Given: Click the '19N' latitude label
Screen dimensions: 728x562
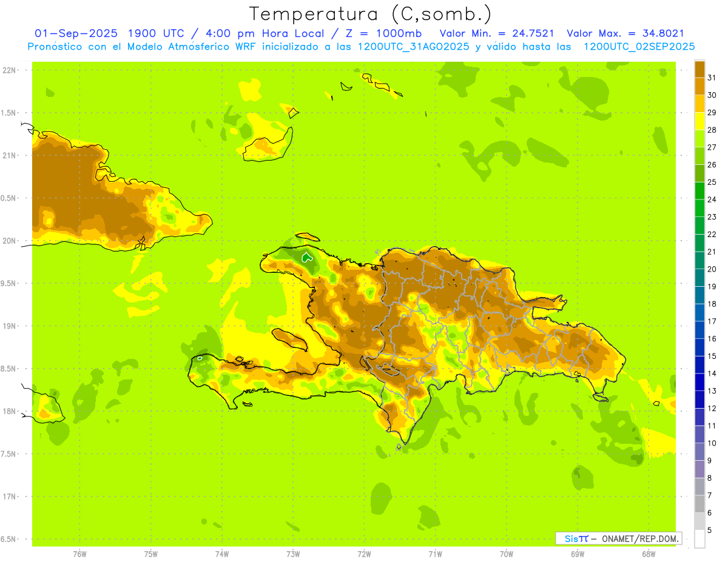Looking at the screenshot, I should point(10,326).
